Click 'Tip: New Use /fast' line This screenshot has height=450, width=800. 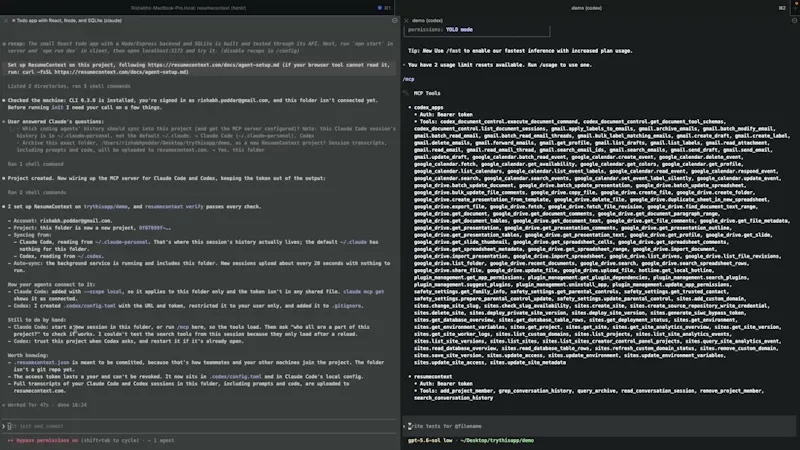pyautogui.click(x=520, y=51)
